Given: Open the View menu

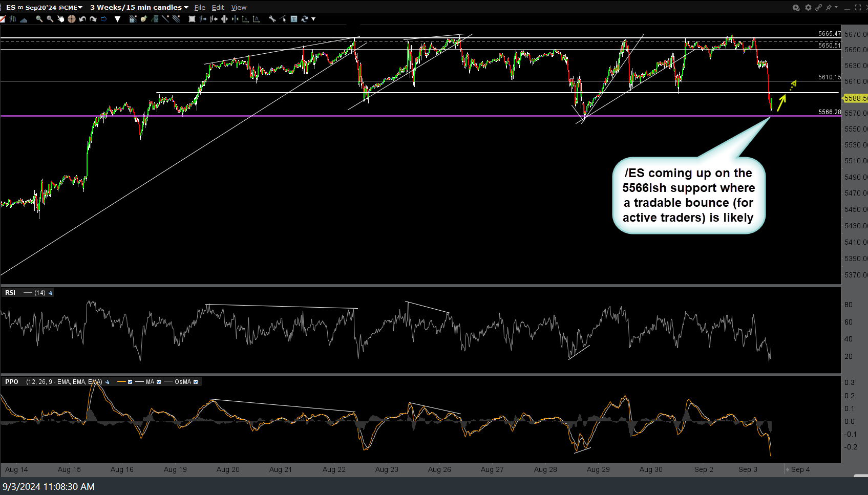Looking at the screenshot, I should (239, 7).
